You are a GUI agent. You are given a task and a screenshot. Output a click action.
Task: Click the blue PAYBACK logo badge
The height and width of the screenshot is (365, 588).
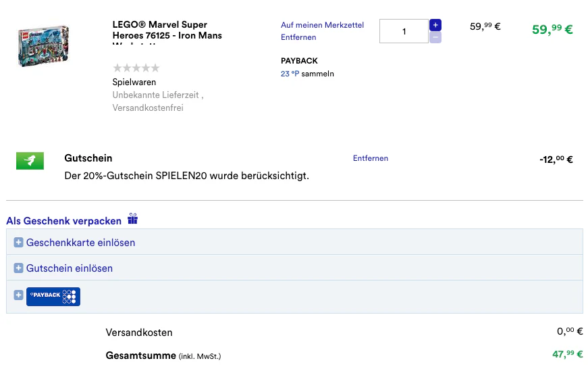click(x=53, y=297)
